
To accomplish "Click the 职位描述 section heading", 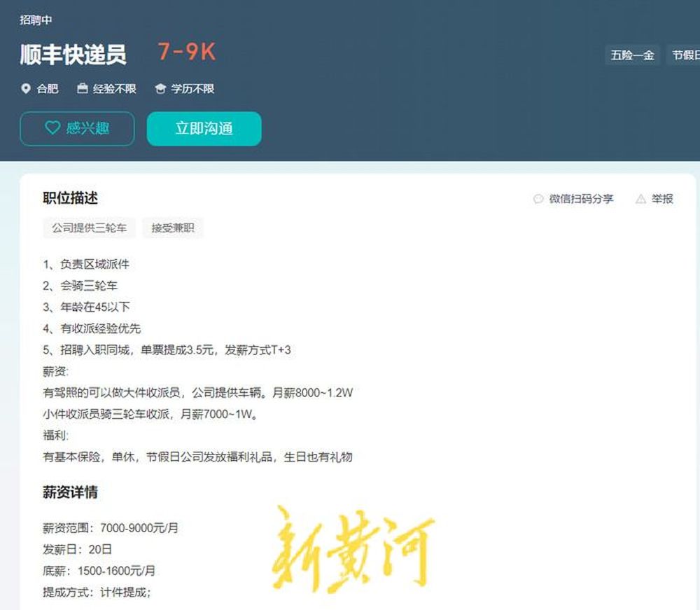I will point(71,197).
